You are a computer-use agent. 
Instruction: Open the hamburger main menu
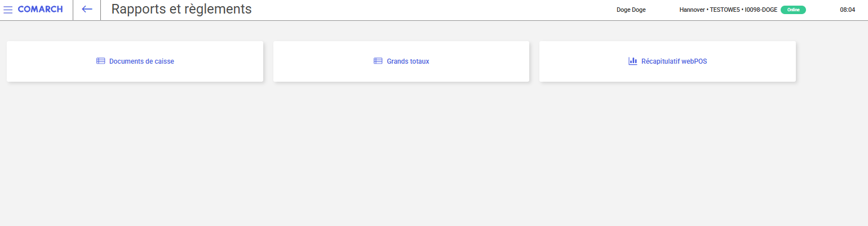8,10
